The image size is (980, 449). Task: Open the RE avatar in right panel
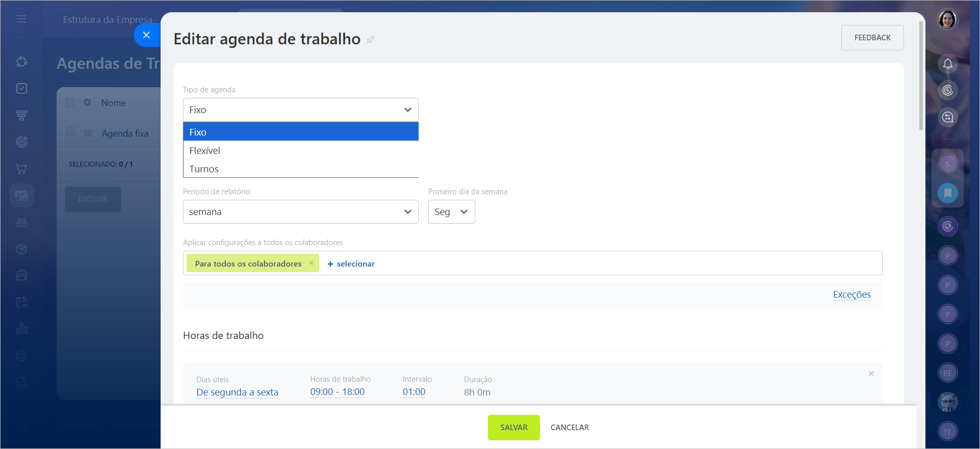(x=947, y=373)
